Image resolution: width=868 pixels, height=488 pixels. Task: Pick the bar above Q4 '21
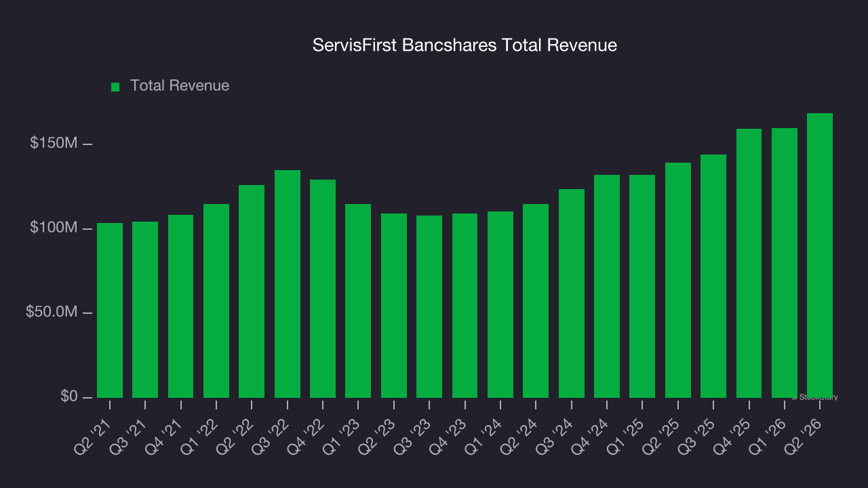[x=180, y=306]
